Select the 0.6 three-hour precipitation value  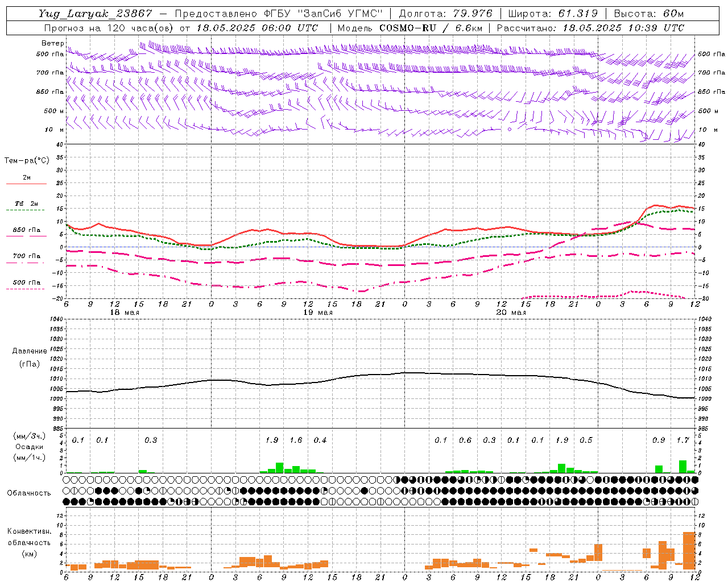(465, 440)
